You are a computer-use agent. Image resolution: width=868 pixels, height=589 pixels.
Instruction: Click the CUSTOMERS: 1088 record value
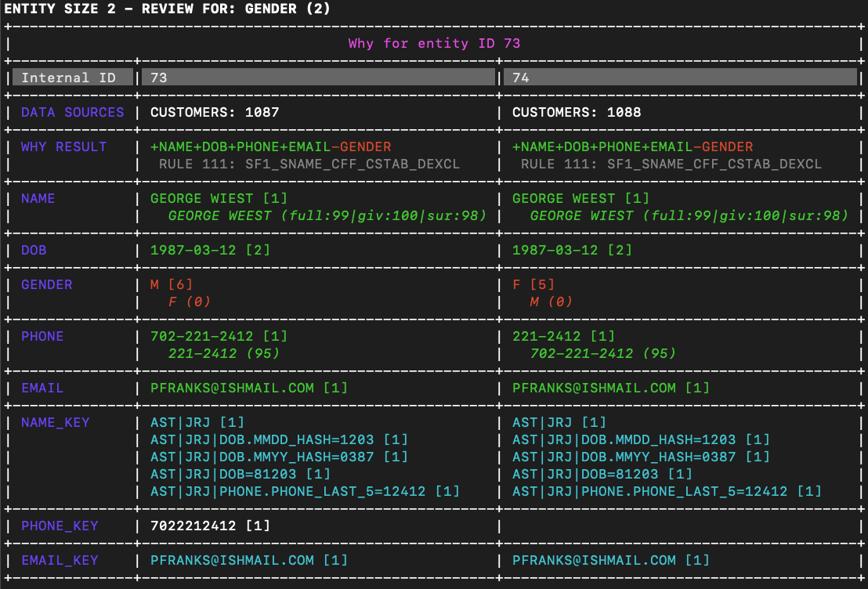[x=576, y=112]
